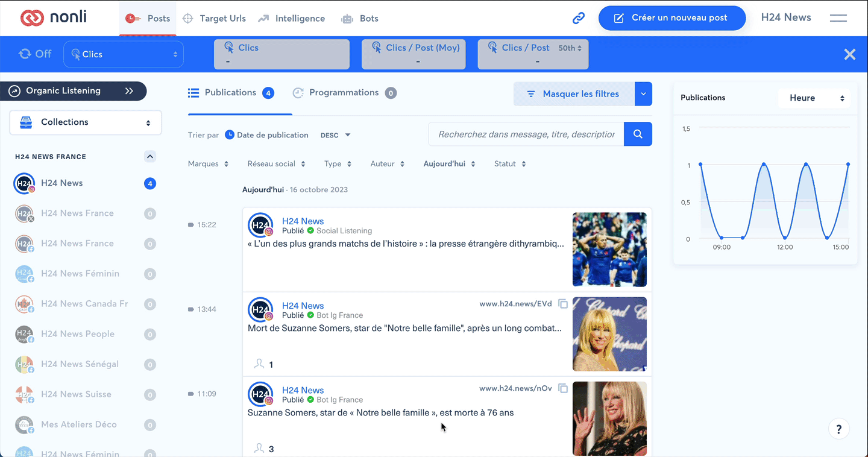Open rugby players thumbnail of 15:22 post
868x457 pixels.
[609, 250]
